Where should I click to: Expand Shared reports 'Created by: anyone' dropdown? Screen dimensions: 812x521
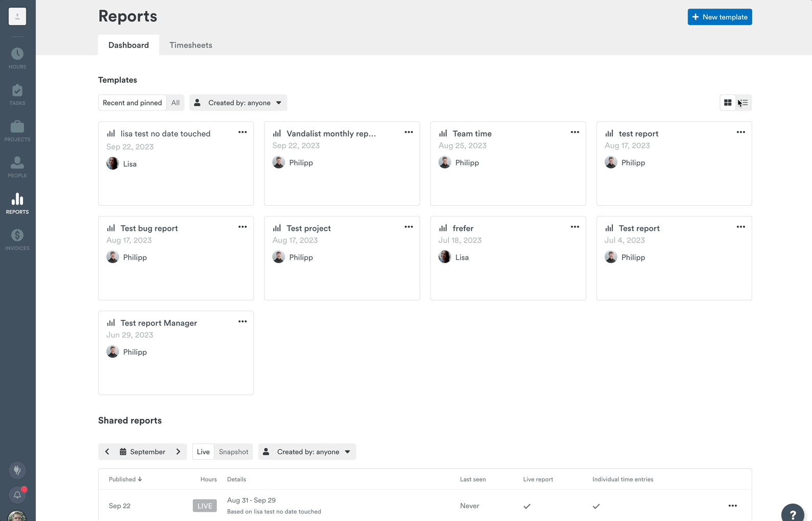(307, 452)
